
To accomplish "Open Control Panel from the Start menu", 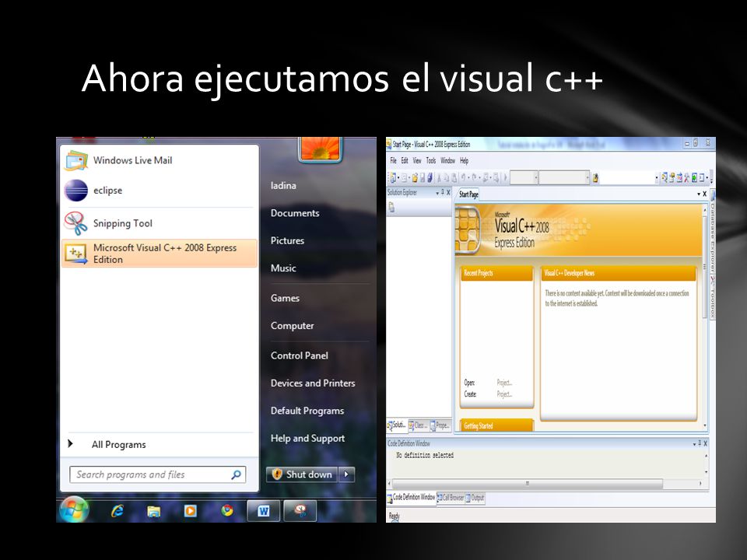I will pyautogui.click(x=299, y=355).
